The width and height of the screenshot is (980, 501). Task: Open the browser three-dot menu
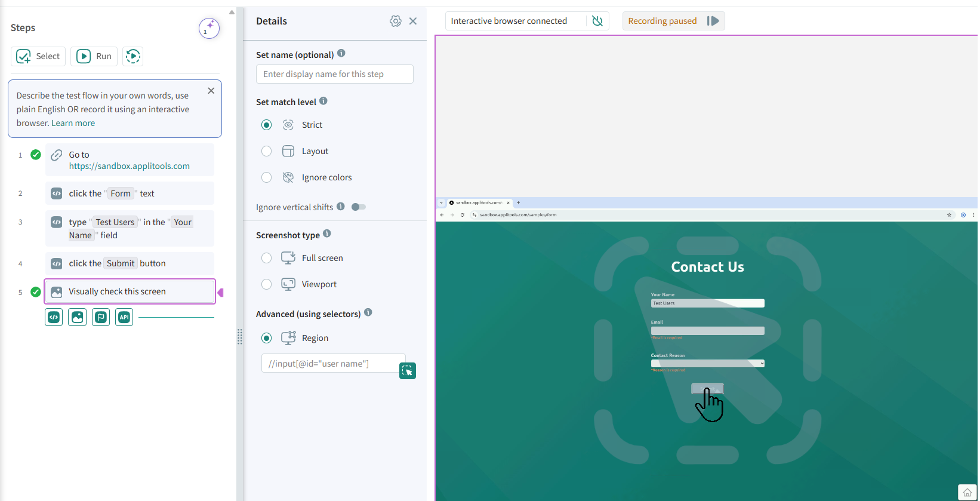click(x=973, y=215)
